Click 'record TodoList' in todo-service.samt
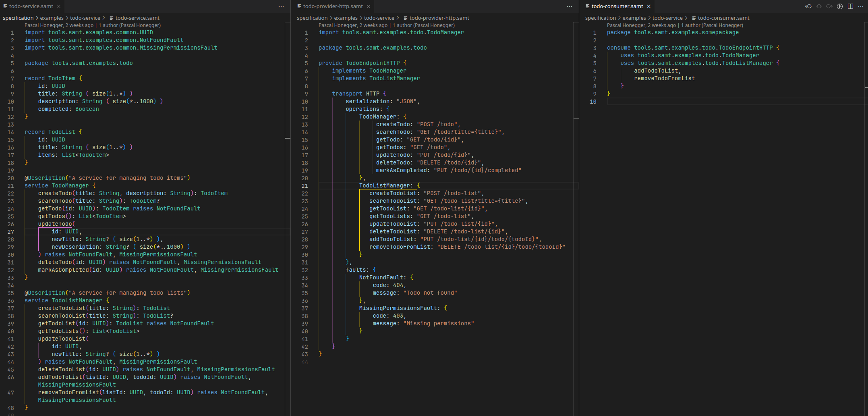 point(53,132)
